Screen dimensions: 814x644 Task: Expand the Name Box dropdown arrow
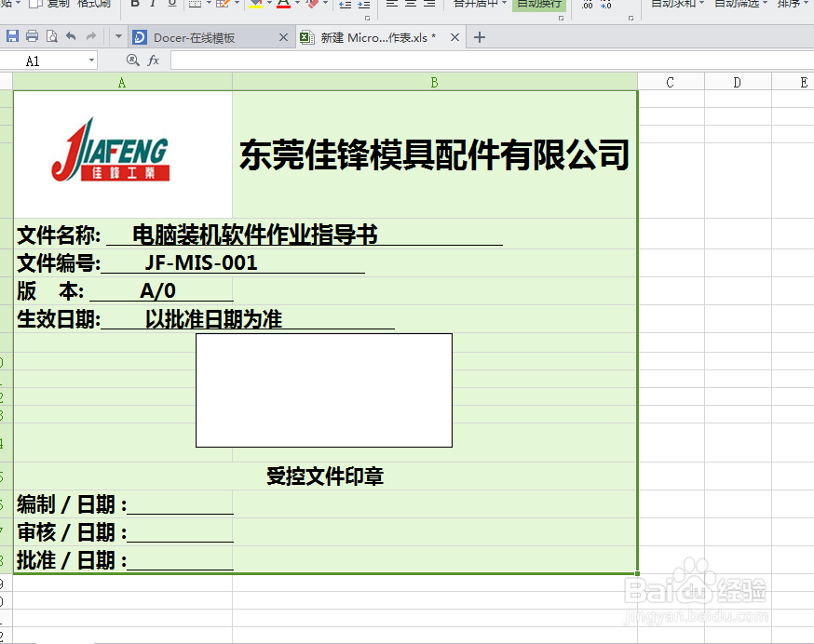pyautogui.click(x=91, y=60)
